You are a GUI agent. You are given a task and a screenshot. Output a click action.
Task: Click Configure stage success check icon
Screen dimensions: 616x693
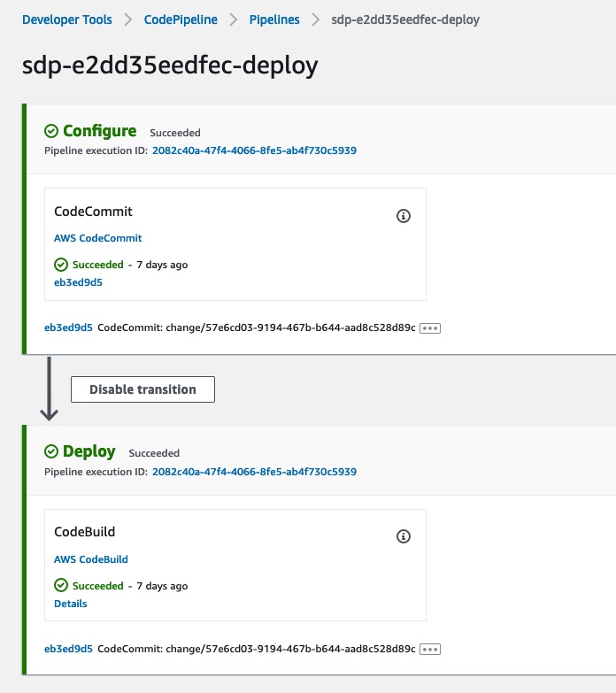point(51,131)
